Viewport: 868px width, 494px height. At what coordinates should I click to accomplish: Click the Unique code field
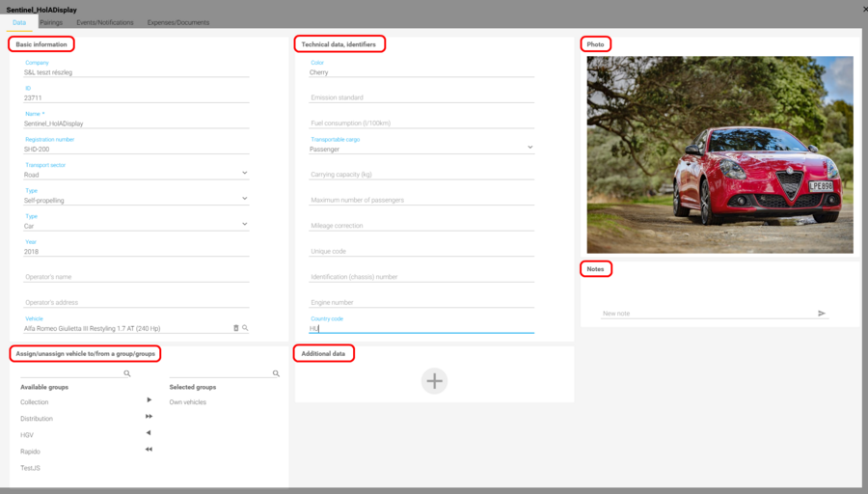tap(421, 251)
